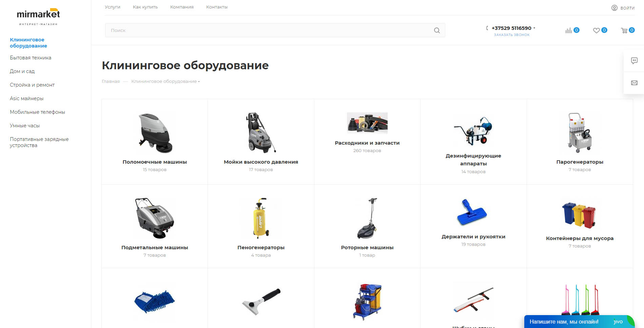The height and width of the screenshot is (328, 644).
Task: Open Расходники и запчасти title link
Action: tap(367, 143)
